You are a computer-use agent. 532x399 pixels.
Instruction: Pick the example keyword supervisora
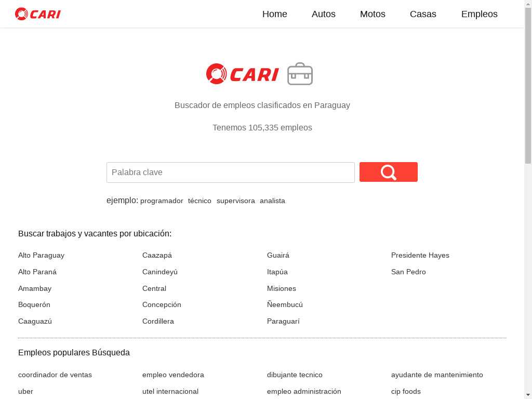tap(236, 201)
